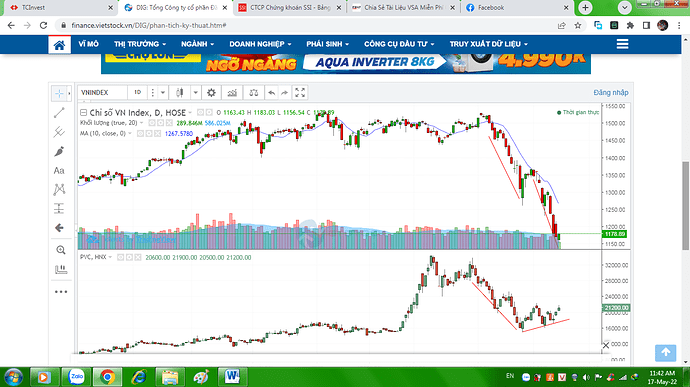Open the TRUY XUẤT DỮ LIỆU menu
This screenshot has width=690, height=387.
pos(488,44)
